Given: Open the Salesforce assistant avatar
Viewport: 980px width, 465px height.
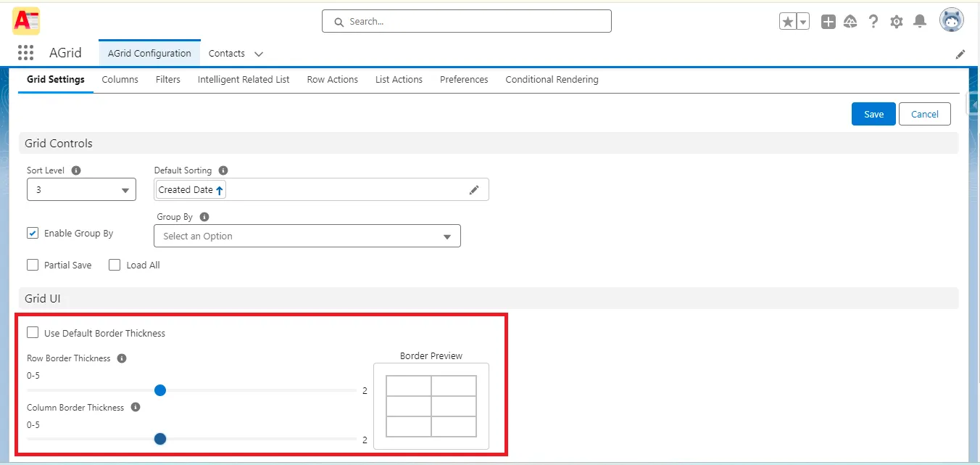Looking at the screenshot, I should coord(952,20).
